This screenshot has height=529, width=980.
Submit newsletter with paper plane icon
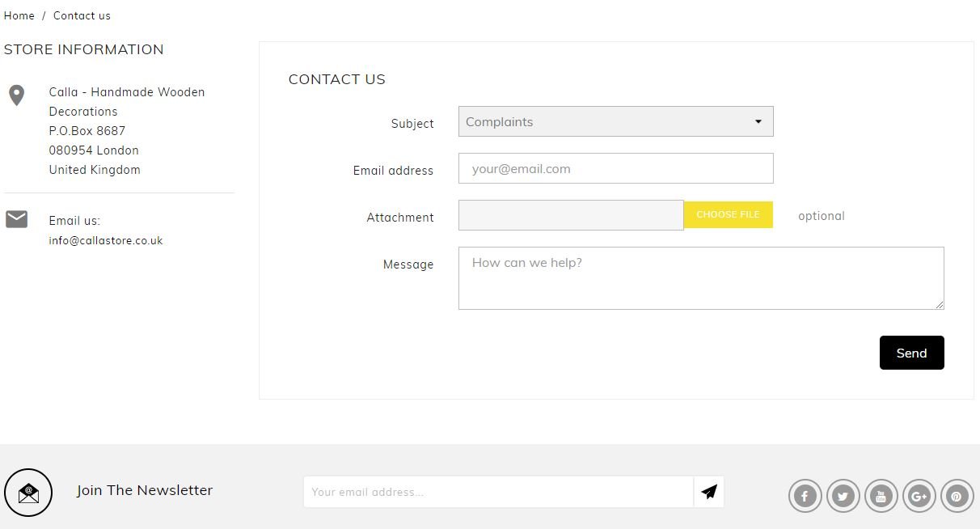click(709, 492)
